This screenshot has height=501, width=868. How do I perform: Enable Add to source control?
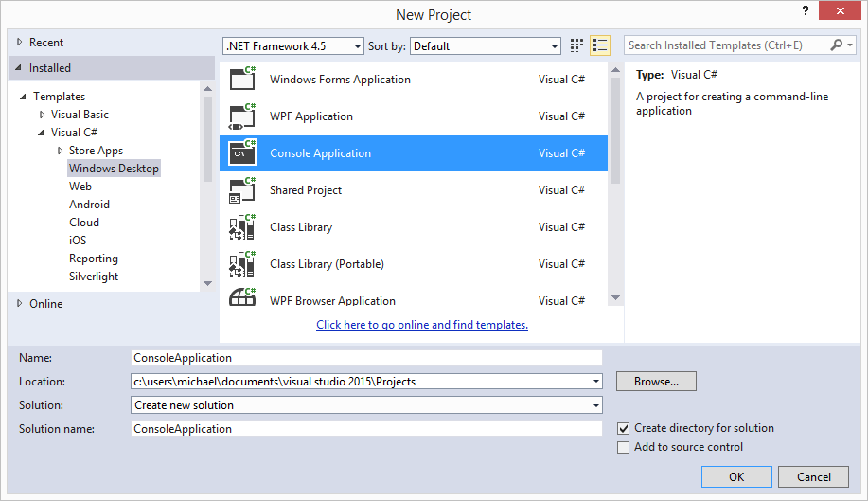click(624, 447)
